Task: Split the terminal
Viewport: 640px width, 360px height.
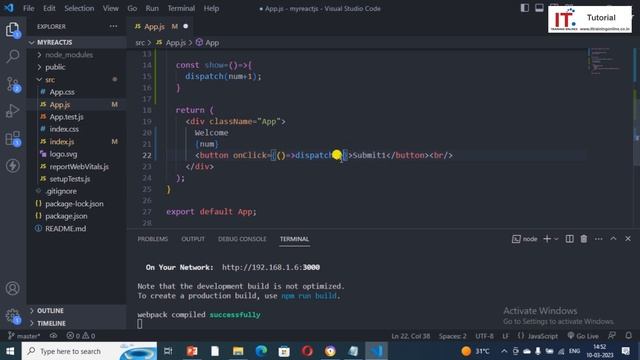Action: pos(569,239)
